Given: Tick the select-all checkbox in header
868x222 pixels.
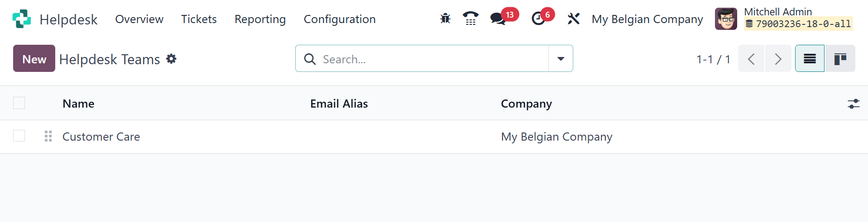Looking at the screenshot, I should click(19, 103).
